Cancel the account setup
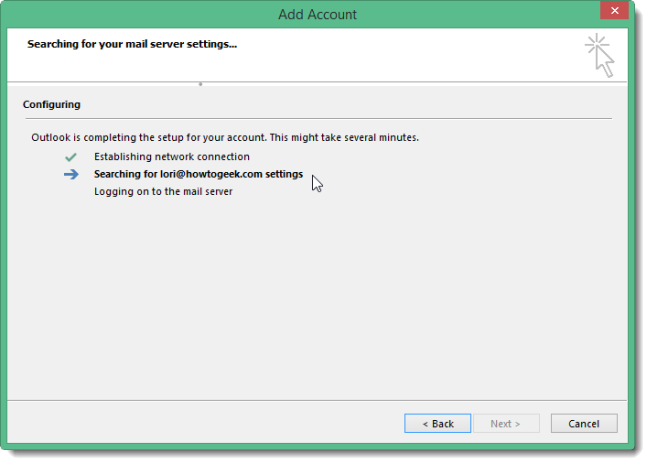 coord(584,423)
